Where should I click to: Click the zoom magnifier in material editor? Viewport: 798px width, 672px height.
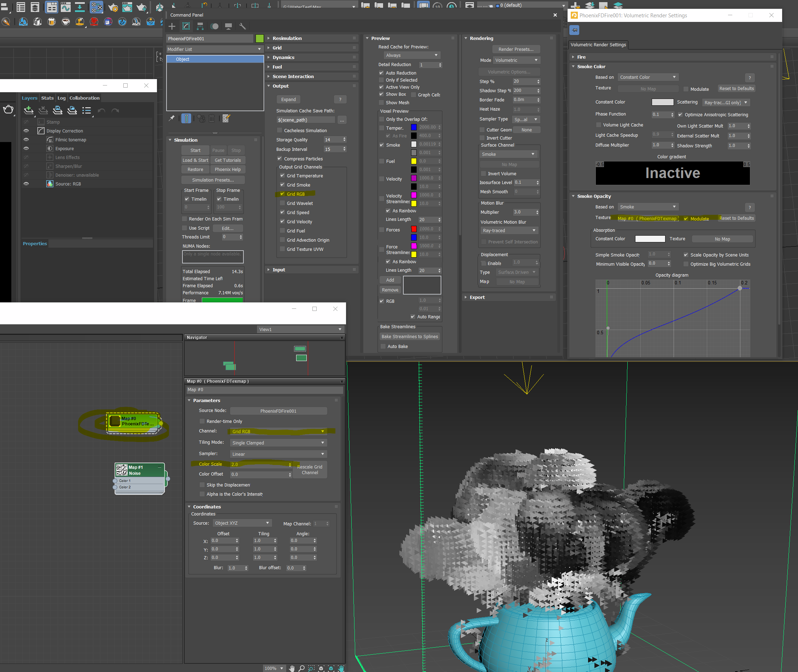click(x=301, y=668)
